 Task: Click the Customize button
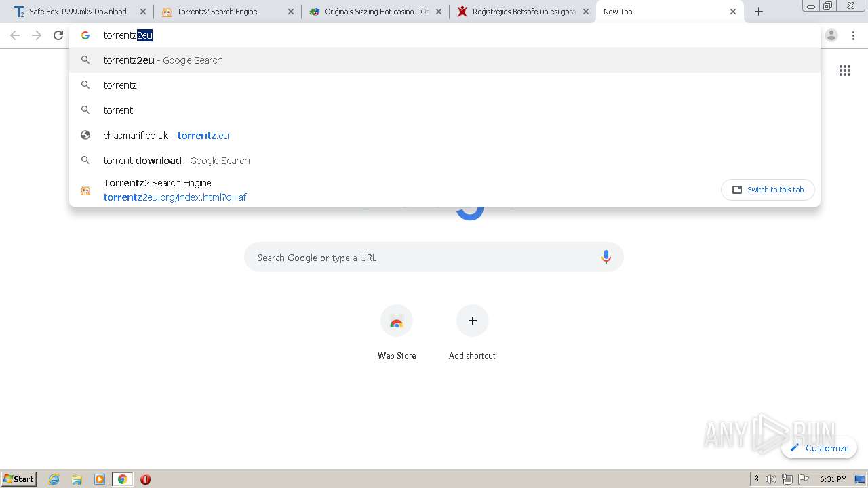click(x=819, y=448)
